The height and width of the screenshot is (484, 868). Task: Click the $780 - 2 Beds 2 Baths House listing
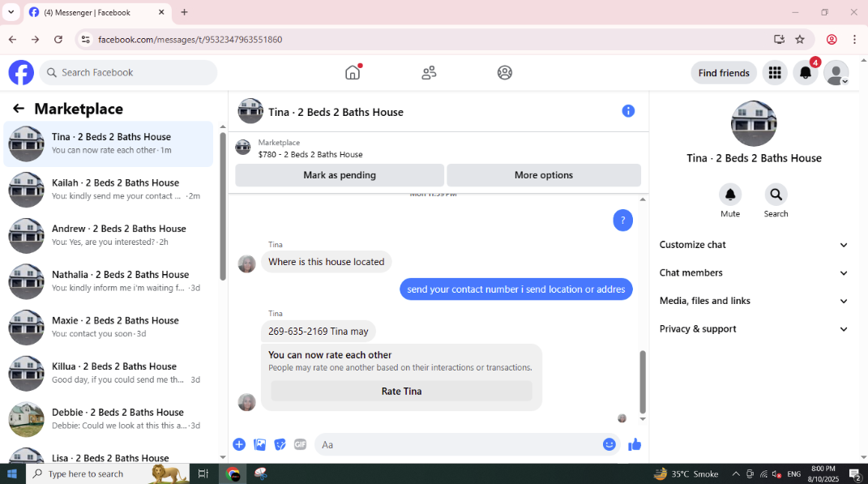310,155
